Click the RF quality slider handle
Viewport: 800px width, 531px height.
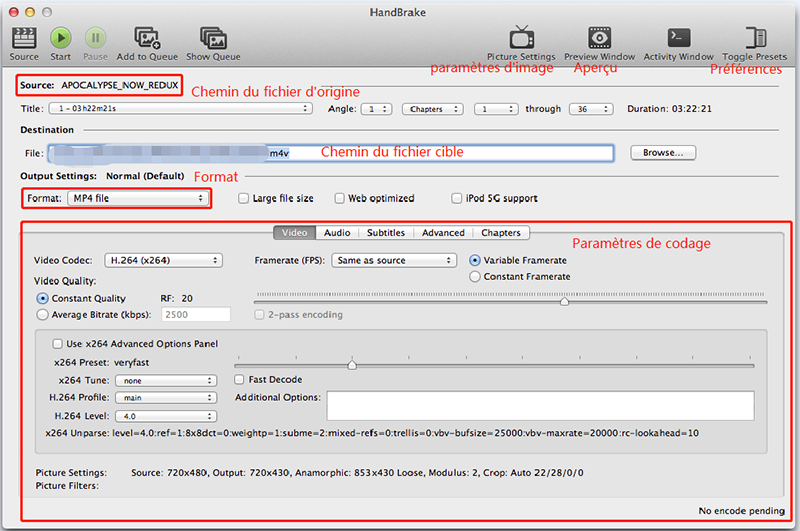564,301
